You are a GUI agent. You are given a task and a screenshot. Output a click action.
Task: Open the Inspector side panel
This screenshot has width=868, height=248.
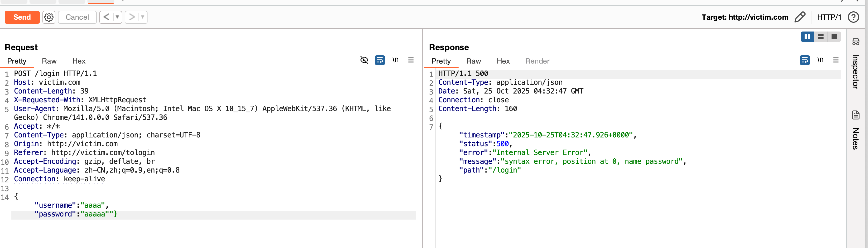point(856,66)
